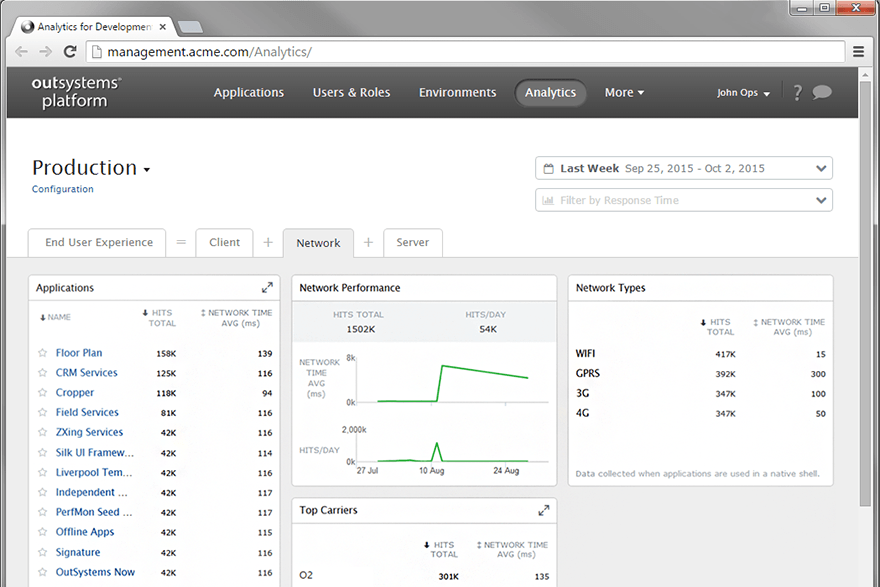
Task: Go to Environments in the top menu
Action: pyautogui.click(x=457, y=93)
